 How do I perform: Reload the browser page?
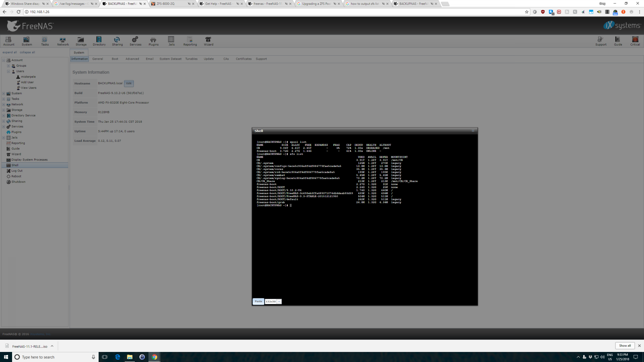(x=18, y=12)
